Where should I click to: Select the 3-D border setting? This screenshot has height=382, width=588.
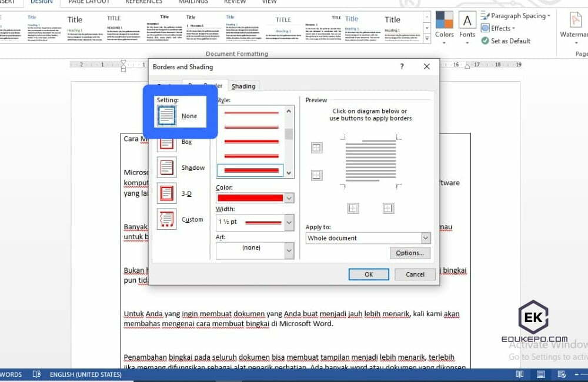click(x=166, y=193)
